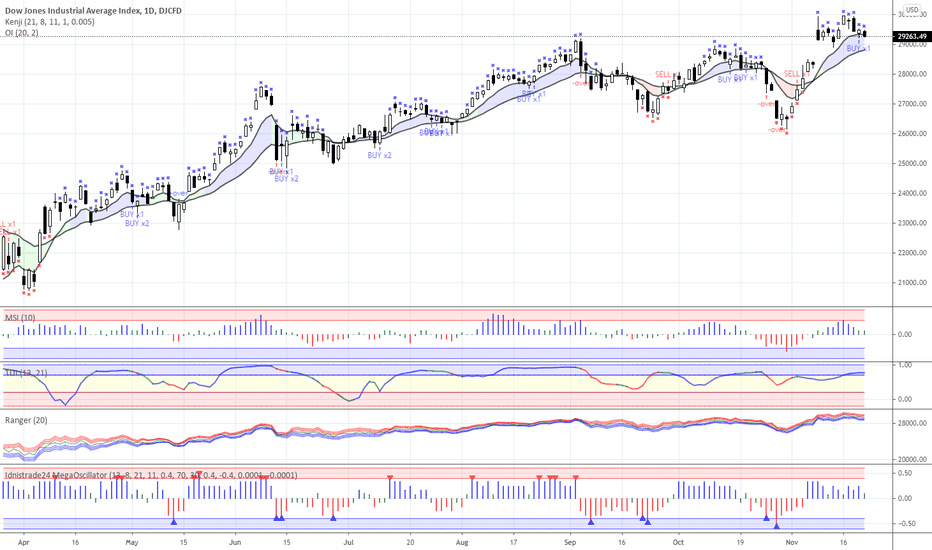Image resolution: width=932 pixels, height=550 pixels.
Task: Click the 20 date label after Jul
Action: point(410,542)
